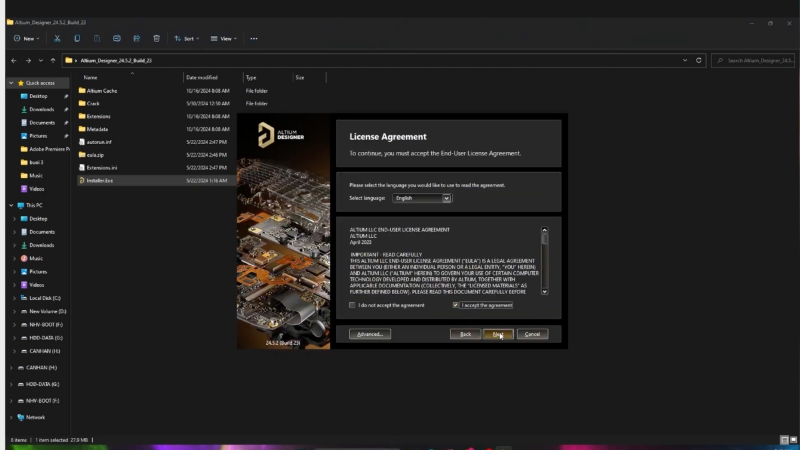Toggle I accept the agreement checkbox
This screenshot has height=450, width=800.
(x=456, y=305)
